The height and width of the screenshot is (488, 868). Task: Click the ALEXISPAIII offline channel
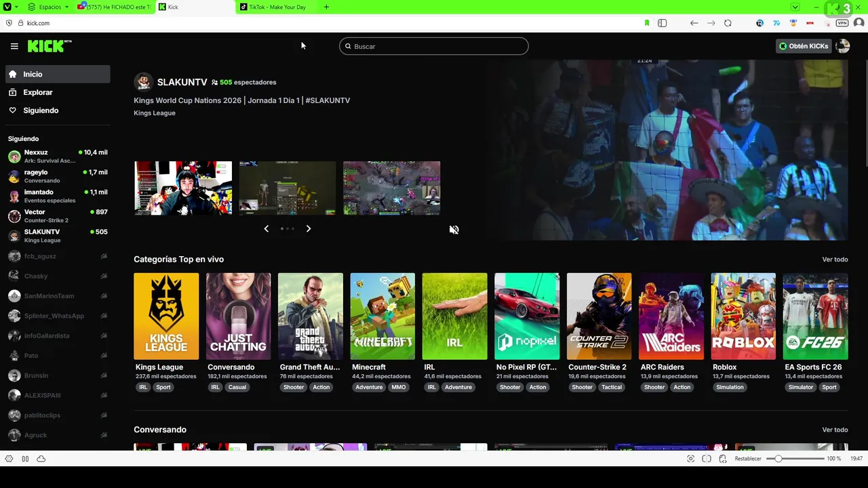click(58, 395)
